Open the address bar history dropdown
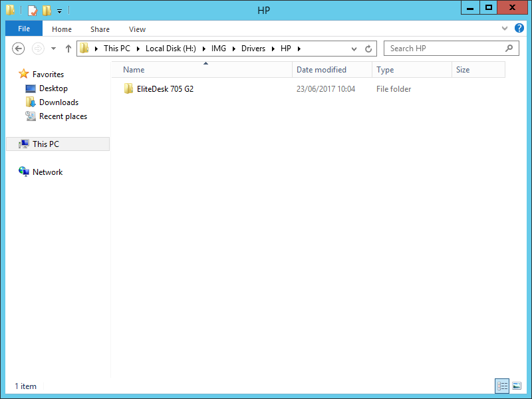532x399 pixels. click(354, 49)
